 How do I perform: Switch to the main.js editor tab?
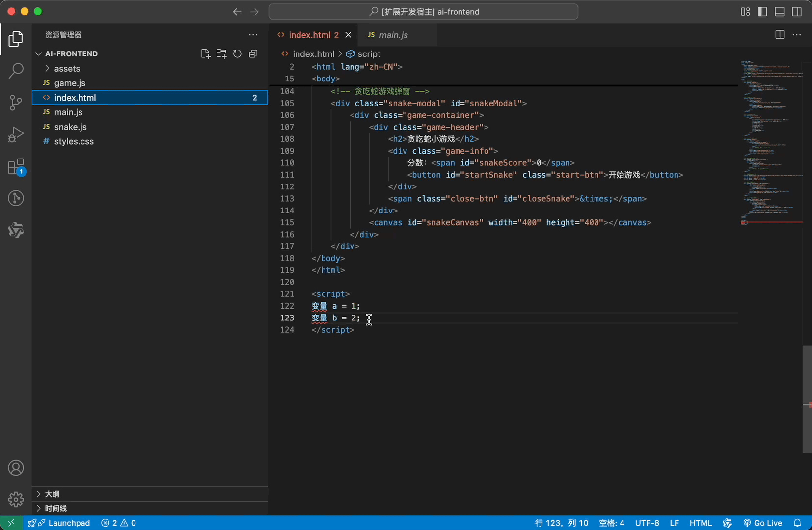[393, 35]
